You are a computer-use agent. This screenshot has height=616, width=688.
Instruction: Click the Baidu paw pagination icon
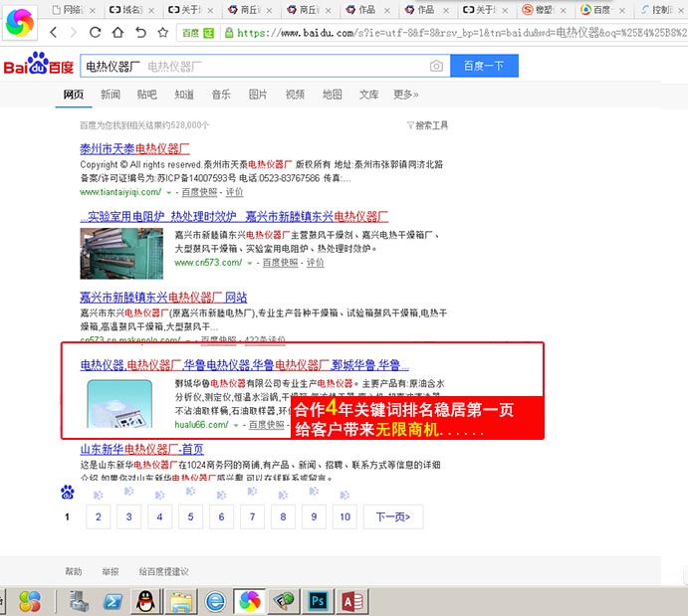(67, 493)
